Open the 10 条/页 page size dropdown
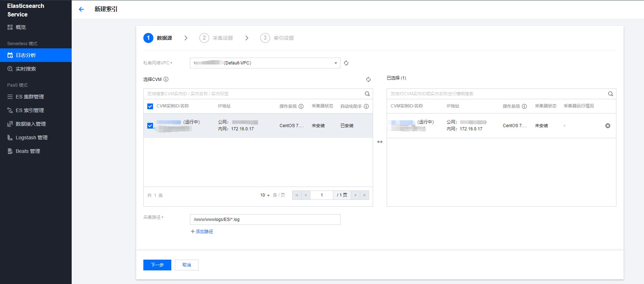Screen dimensions: 644x284 click(x=265, y=195)
